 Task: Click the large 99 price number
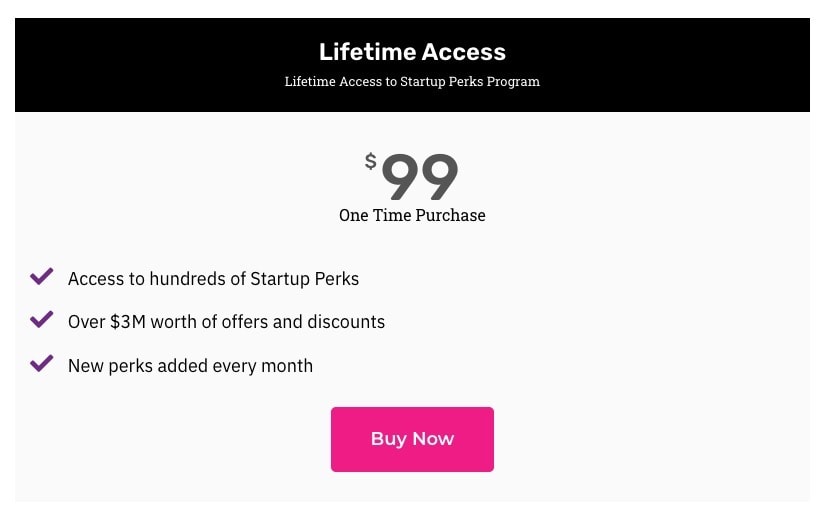[420, 177]
